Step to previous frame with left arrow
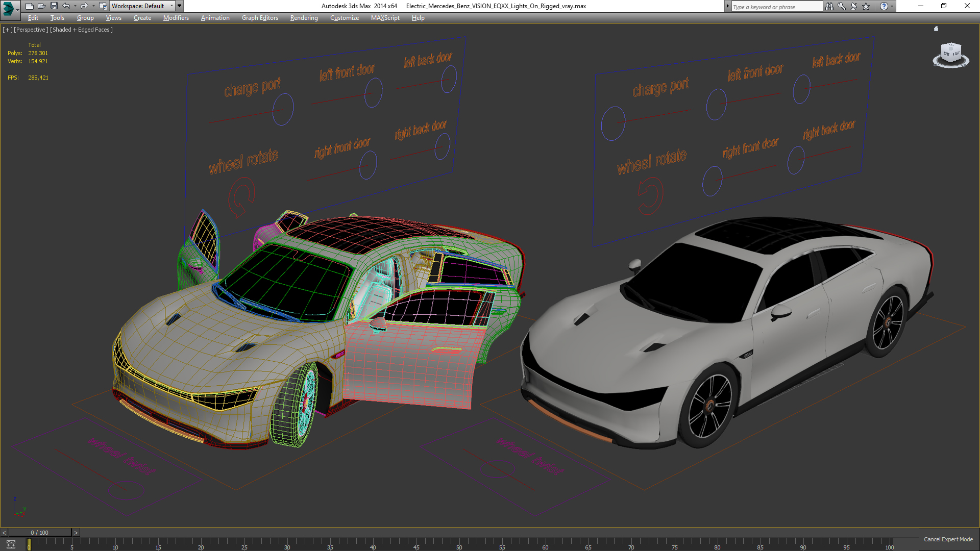The width and height of the screenshot is (980, 551). pyautogui.click(x=4, y=533)
